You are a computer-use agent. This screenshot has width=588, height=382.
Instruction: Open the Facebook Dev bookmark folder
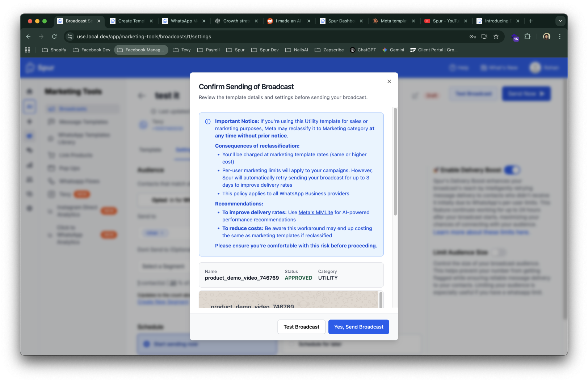(x=92, y=50)
